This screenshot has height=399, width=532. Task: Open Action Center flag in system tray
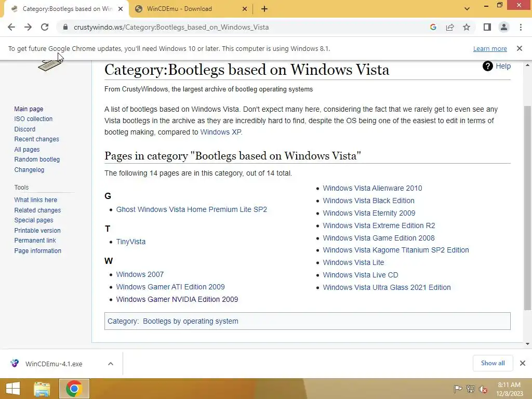click(458, 389)
